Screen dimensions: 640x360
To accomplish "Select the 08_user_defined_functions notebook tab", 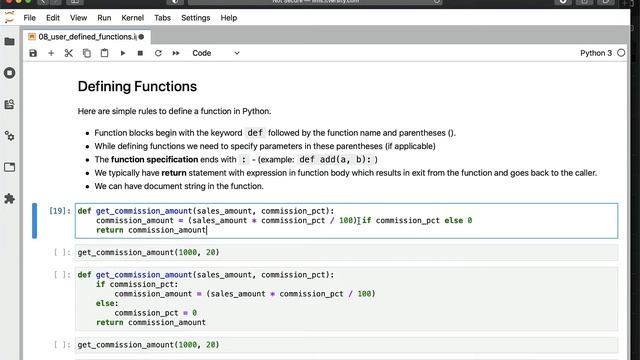I will [x=87, y=37].
